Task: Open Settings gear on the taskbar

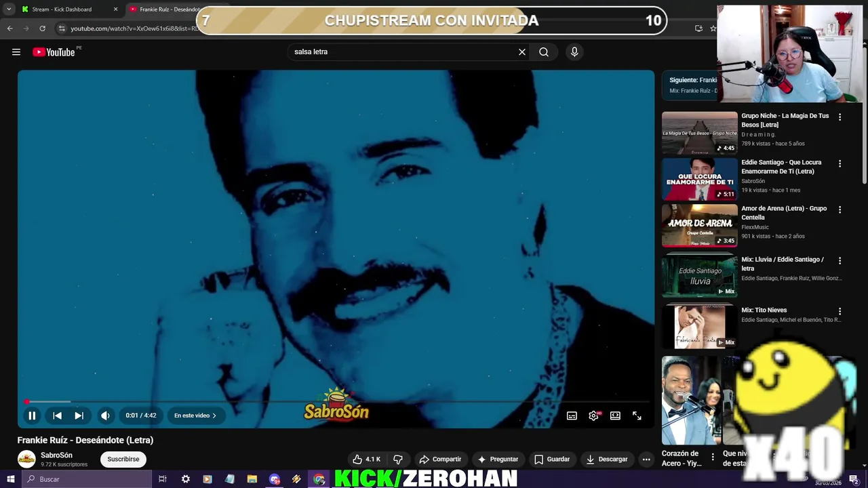Action: (185, 479)
